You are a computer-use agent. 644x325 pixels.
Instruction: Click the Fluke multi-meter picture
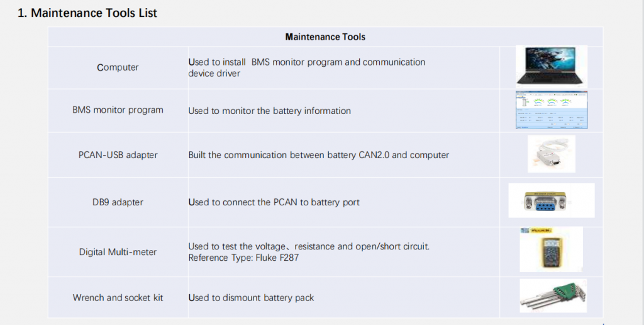[x=551, y=249]
